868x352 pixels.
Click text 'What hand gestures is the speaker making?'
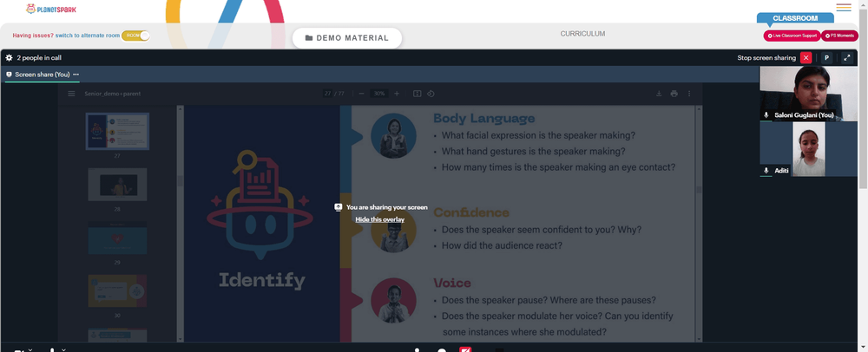tap(534, 151)
